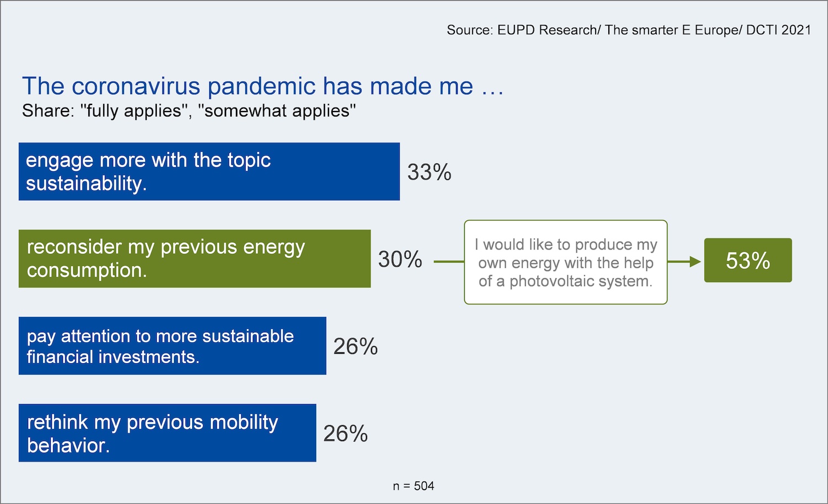Click the sustainable financial investments bar

click(172, 346)
